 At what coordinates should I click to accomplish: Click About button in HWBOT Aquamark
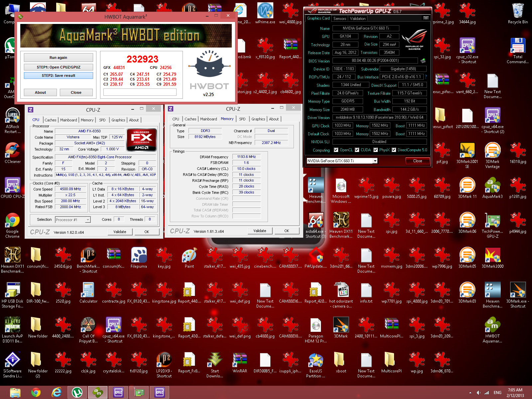coord(40,92)
